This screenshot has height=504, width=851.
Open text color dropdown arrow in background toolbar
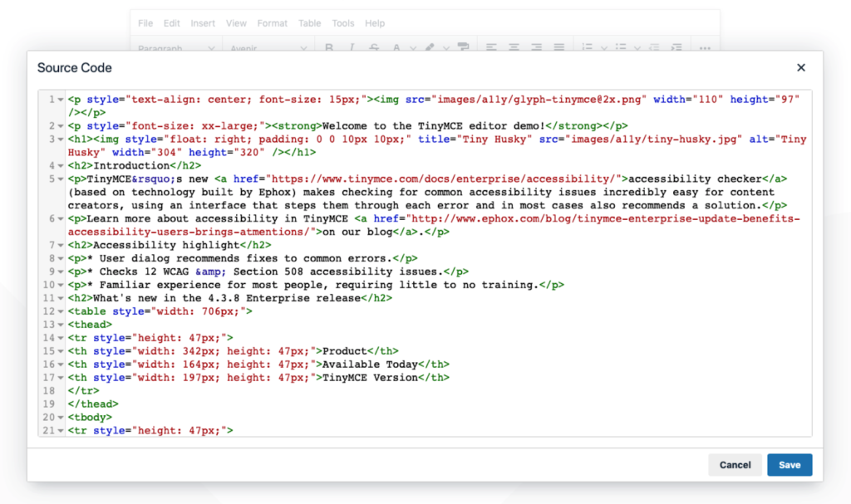(x=413, y=48)
